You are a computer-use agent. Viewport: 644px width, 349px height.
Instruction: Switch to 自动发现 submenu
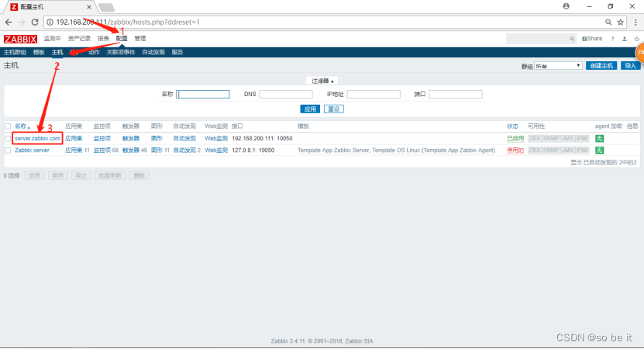point(153,52)
